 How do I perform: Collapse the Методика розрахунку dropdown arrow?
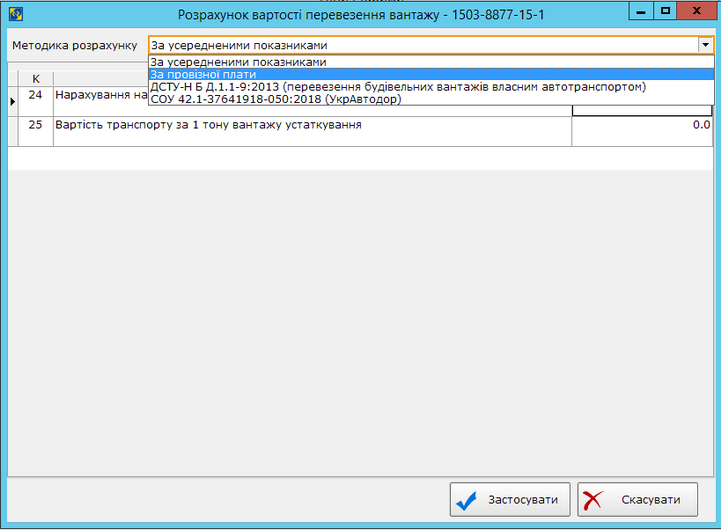click(x=705, y=45)
